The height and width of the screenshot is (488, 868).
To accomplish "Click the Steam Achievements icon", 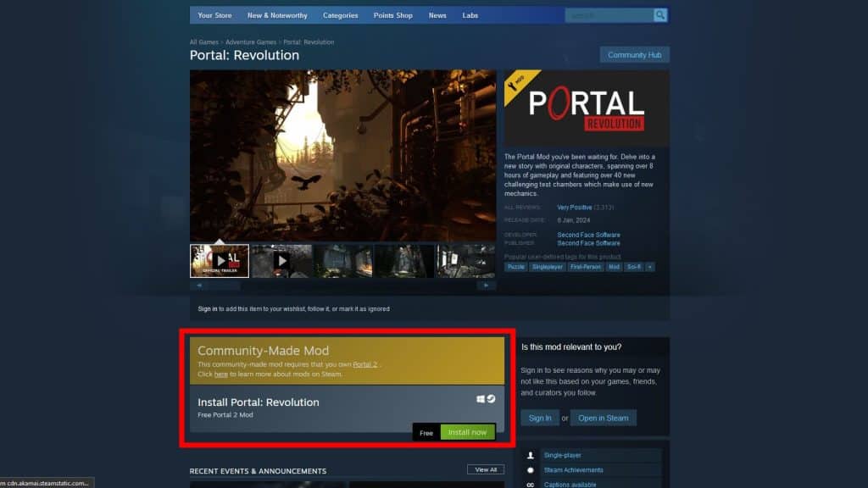I will [531, 470].
